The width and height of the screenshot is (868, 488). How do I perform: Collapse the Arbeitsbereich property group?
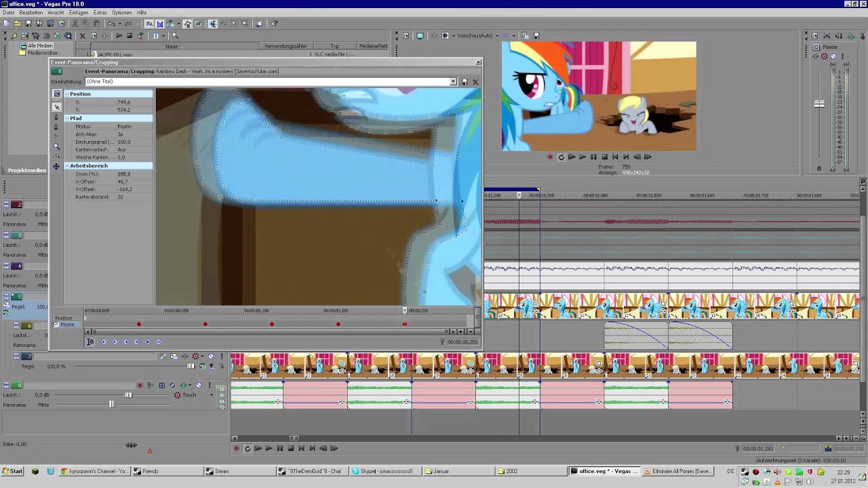pos(66,165)
